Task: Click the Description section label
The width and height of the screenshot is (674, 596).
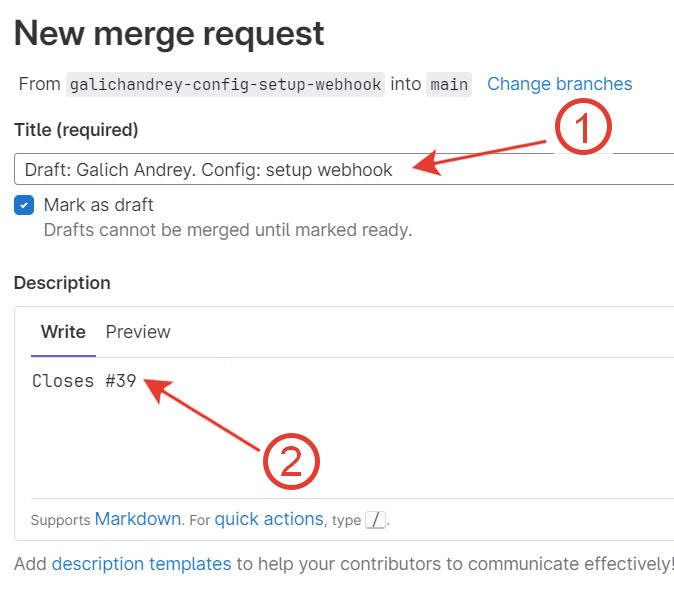Action: pos(62,283)
